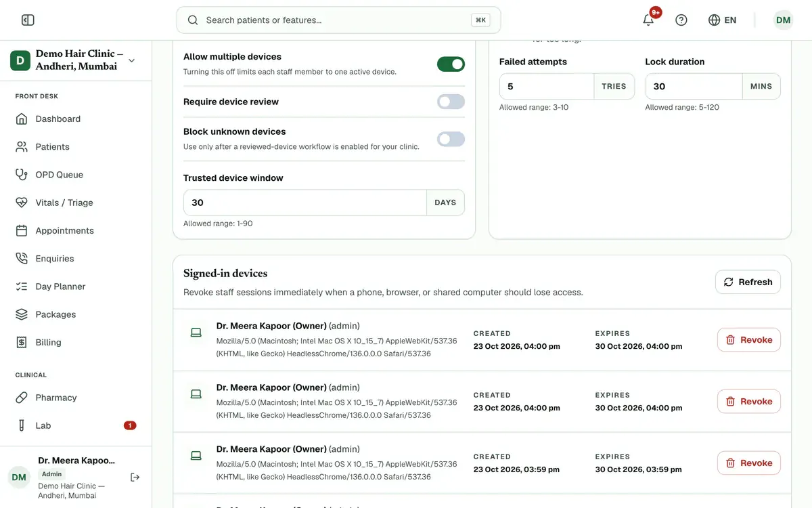Click laptop icon of first signed-in device

(x=196, y=333)
